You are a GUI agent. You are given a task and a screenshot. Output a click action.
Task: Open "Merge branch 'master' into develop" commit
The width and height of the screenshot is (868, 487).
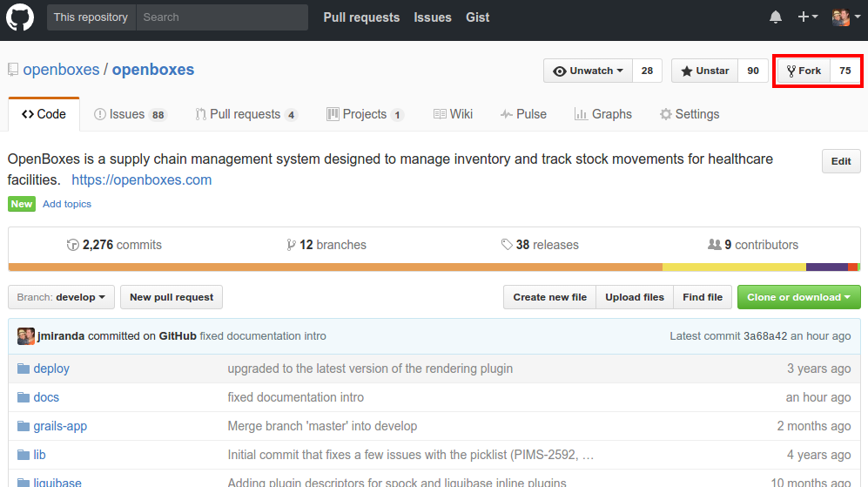click(322, 426)
